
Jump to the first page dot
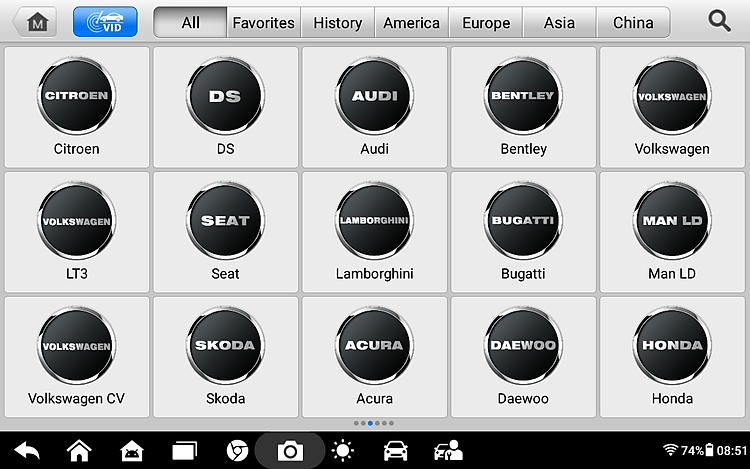click(356, 423)
